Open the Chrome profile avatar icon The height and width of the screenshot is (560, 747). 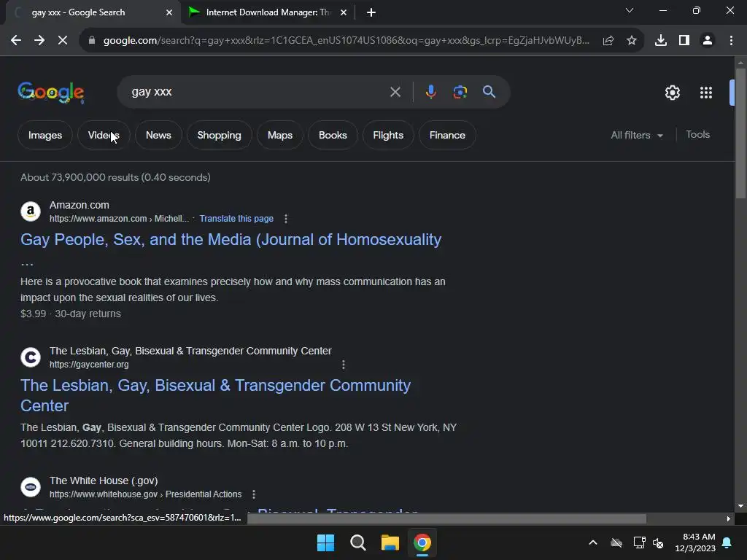[x=708, y=41]
